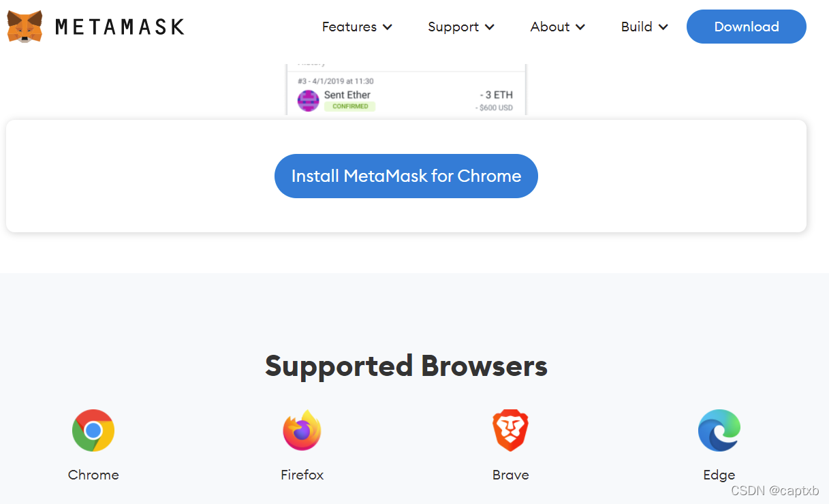Click the METAMASK wordmark text
Screen dimensions: 829x504
point(119,27)
